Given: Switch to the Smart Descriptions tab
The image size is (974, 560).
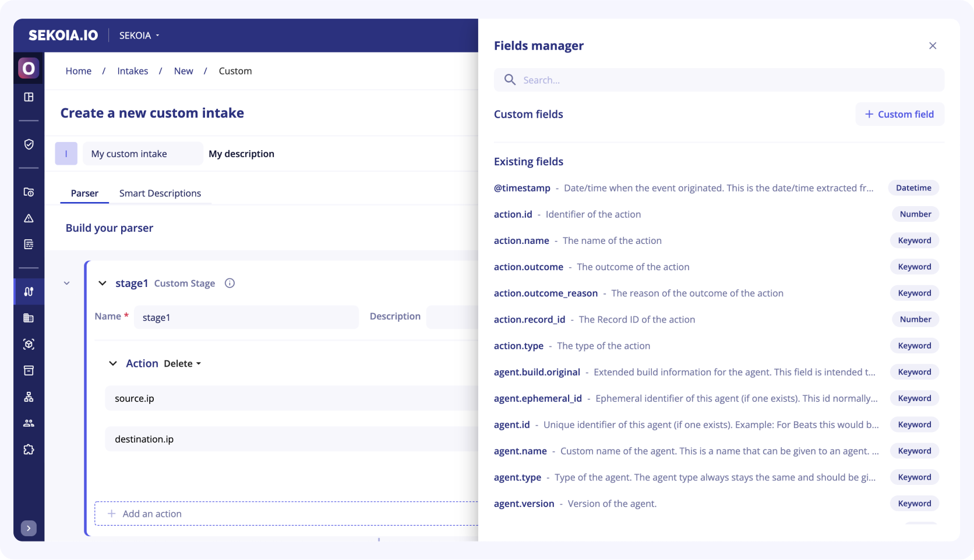Looking at the screenshot, I should coord(160,193).
